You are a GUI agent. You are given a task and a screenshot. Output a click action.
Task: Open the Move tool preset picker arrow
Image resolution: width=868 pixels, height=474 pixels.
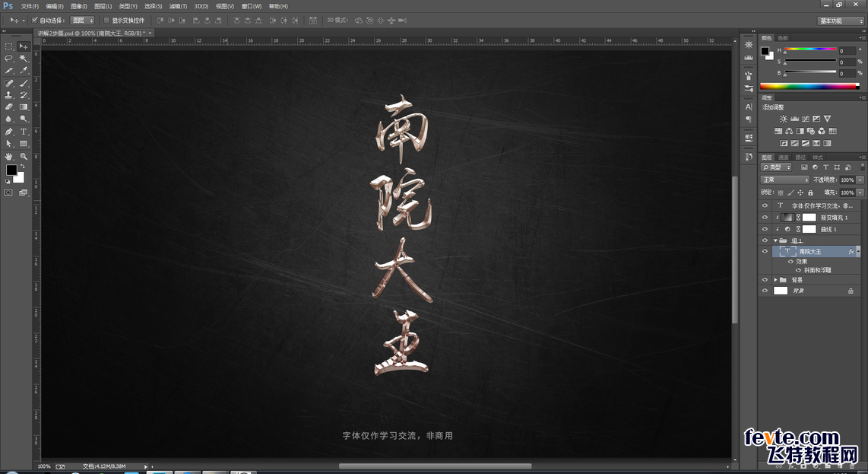(x=24, y=21)
